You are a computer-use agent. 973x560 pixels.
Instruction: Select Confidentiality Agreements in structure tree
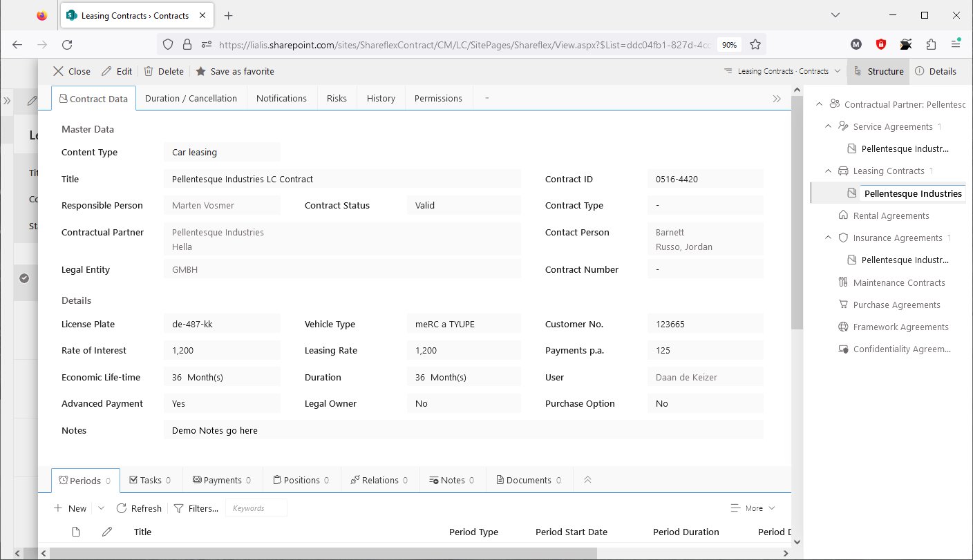tap(902, 349)
